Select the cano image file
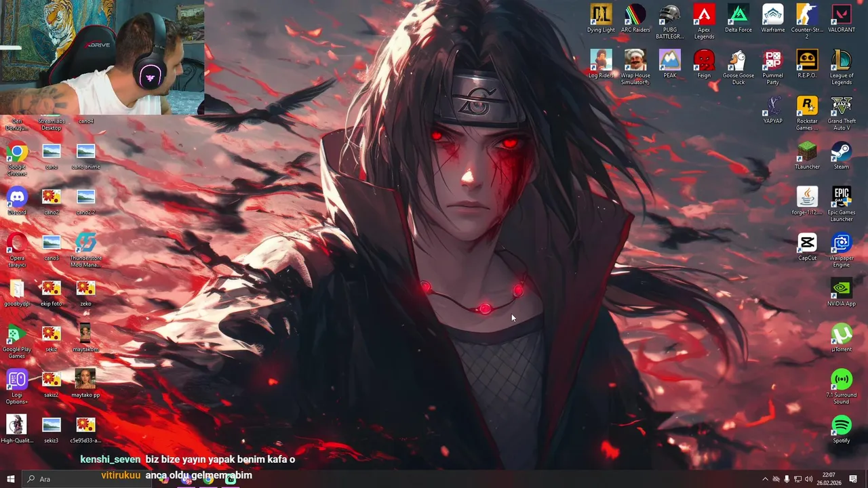The height and width of the screenshot is (488, 868). coord(52,155)
